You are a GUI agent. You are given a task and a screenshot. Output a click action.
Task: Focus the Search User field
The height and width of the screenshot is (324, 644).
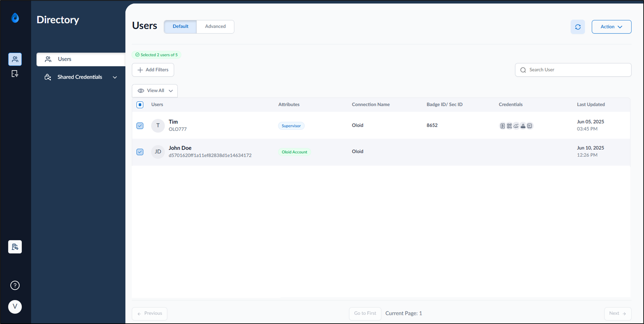(x=573, y=70)
